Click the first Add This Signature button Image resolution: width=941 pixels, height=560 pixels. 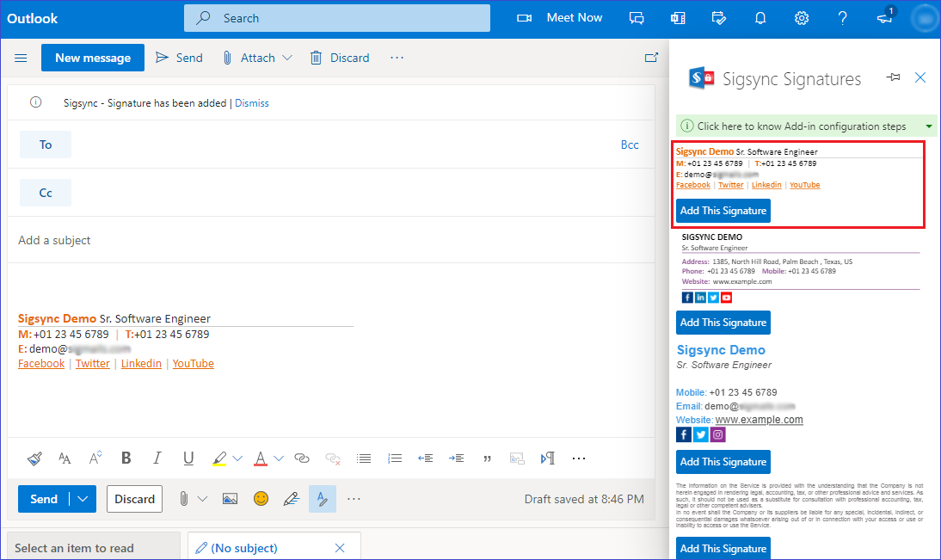pyautogui.click(x=723, y=211)
